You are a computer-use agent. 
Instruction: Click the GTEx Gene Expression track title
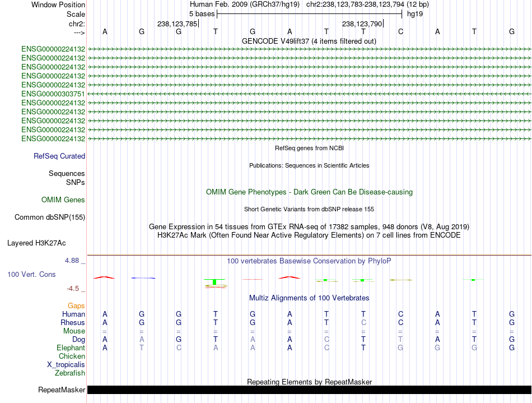click(x=309, y=226)
